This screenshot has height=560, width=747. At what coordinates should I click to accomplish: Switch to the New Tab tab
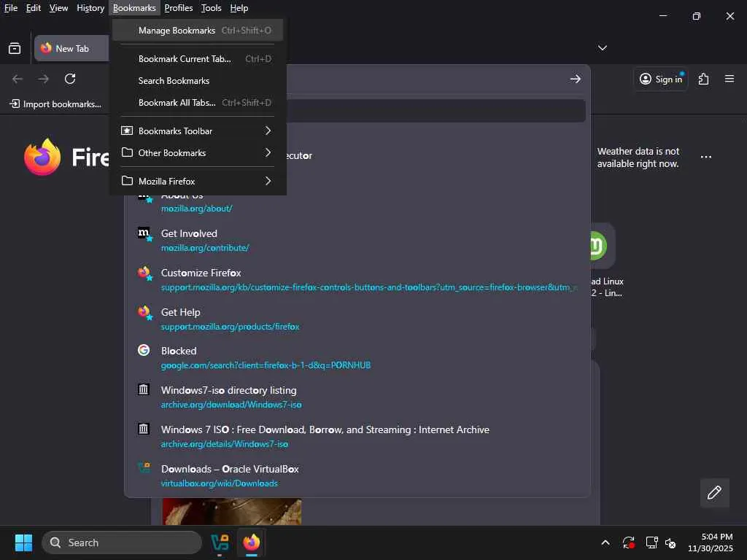71,48
